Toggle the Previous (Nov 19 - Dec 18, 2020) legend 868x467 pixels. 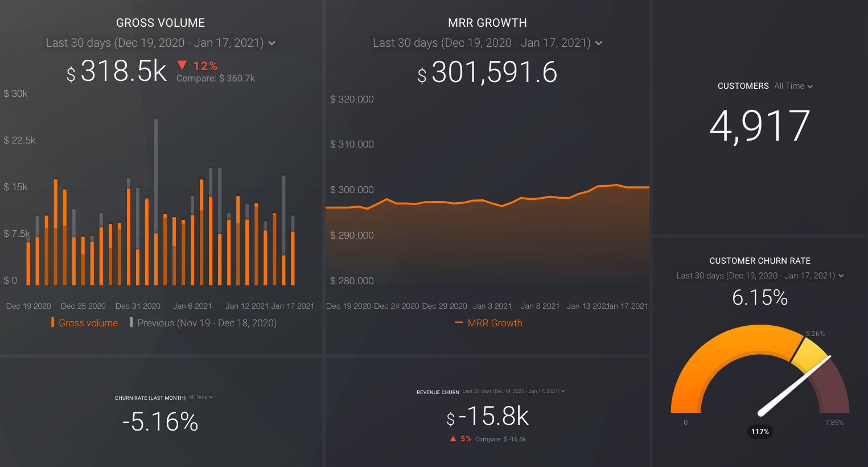[203, 323]
